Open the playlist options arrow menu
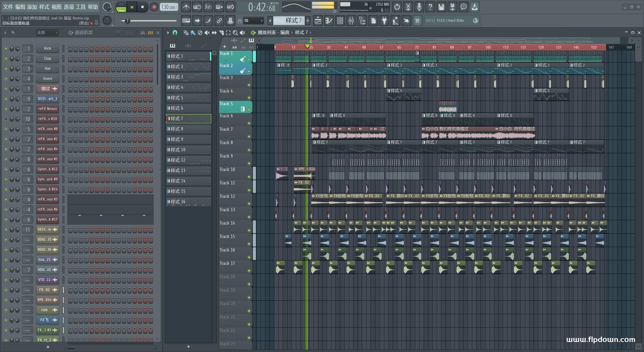Image resolution: width=644 pixels, height=352 pixels. click(168, 33)
